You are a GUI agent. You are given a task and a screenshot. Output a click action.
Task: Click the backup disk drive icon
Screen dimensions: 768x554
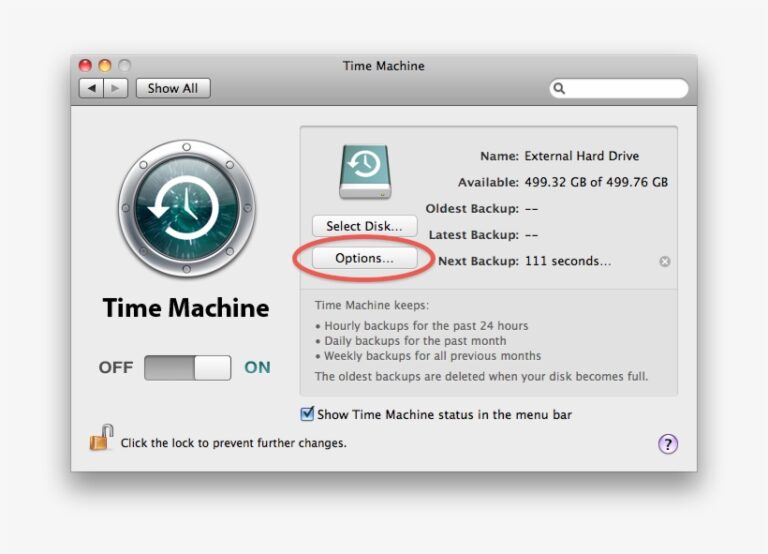[x=365, y=172]
